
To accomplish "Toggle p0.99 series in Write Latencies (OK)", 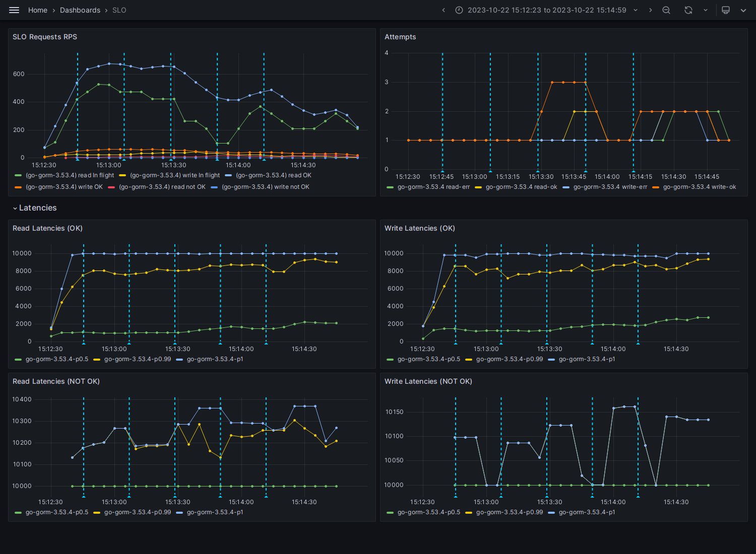I will (x=510, y=359).
